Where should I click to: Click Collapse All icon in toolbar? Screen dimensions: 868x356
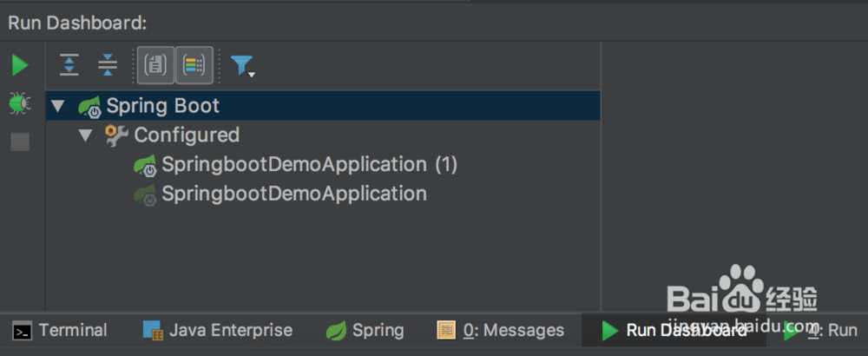(x=108, y=65)
